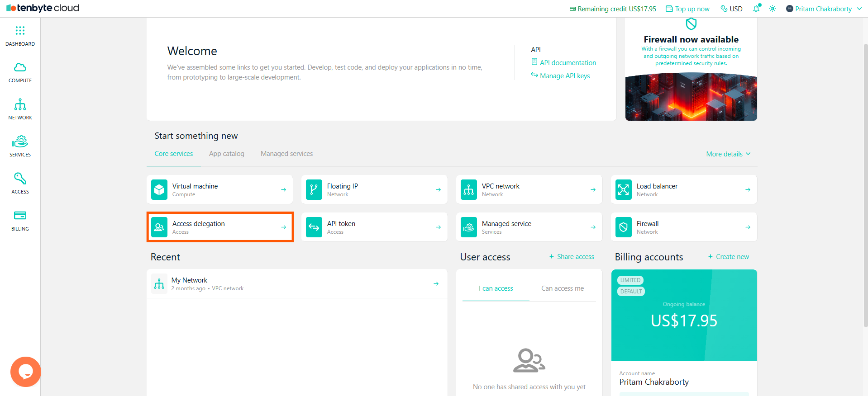Click the arrow on My Network row
868x396 pixels.
click(x=436, y=284)
